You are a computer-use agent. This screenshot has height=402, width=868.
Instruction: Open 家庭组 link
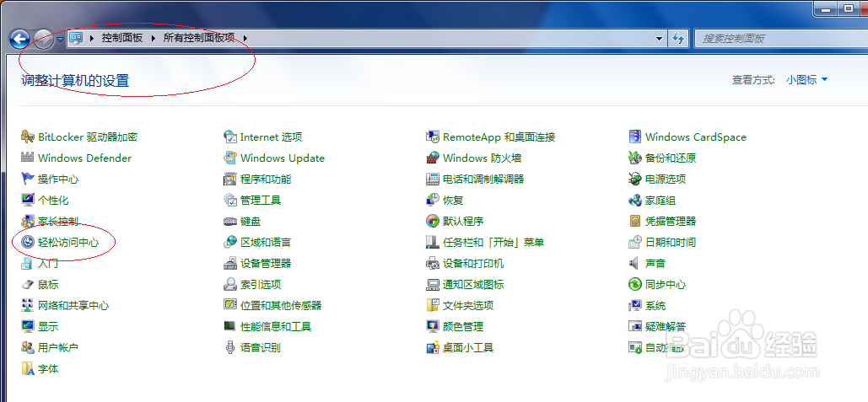pyautogui.click(x=660, y=201)
